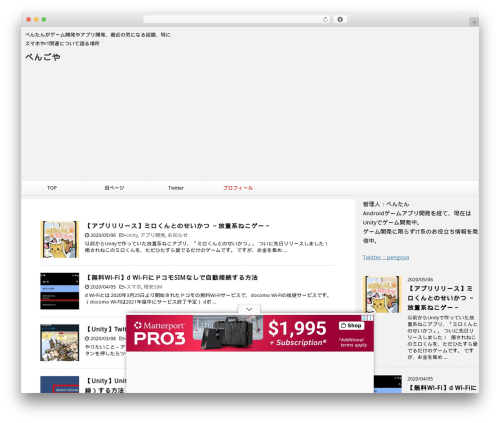
Task: Click the Unity category link on first article
Action: click(133, 235)
